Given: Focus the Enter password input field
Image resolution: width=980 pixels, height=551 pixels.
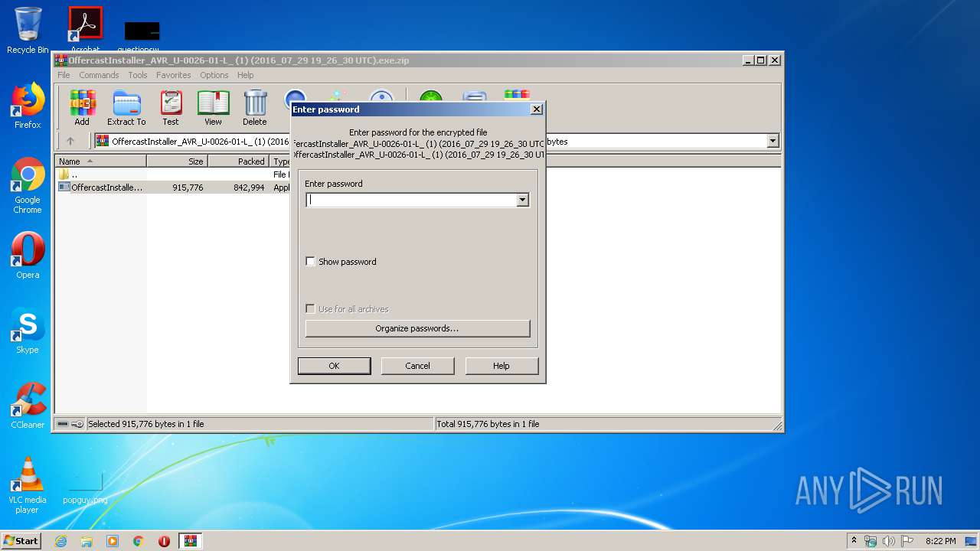Looking at the screenshot, I should click(411, 200).
